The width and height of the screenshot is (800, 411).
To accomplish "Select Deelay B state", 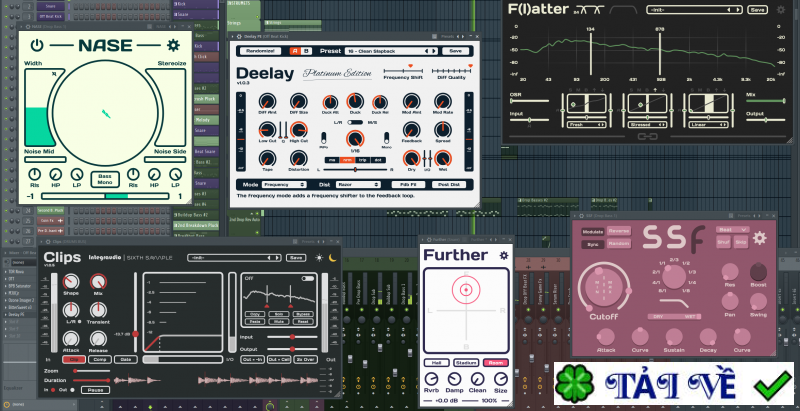I will click(x=306, y=51).
